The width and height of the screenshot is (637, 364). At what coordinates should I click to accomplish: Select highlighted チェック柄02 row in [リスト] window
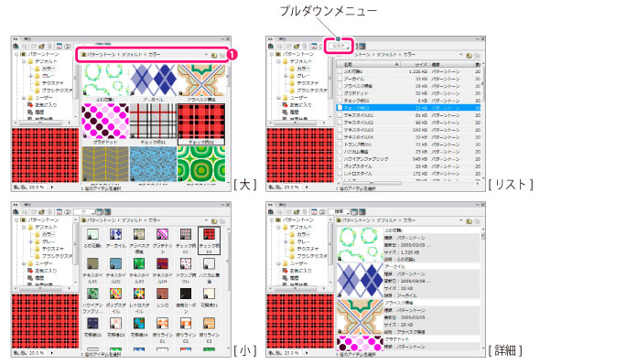point(408,108)
